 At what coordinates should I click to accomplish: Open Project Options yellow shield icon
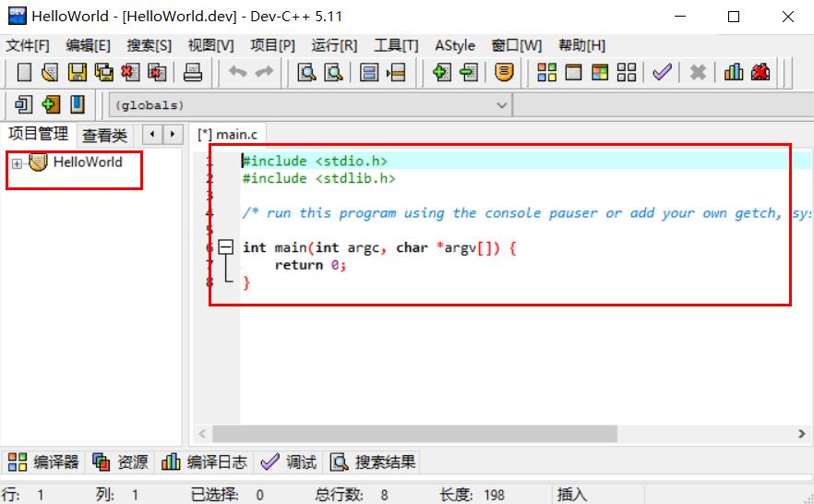pos(504,72)
